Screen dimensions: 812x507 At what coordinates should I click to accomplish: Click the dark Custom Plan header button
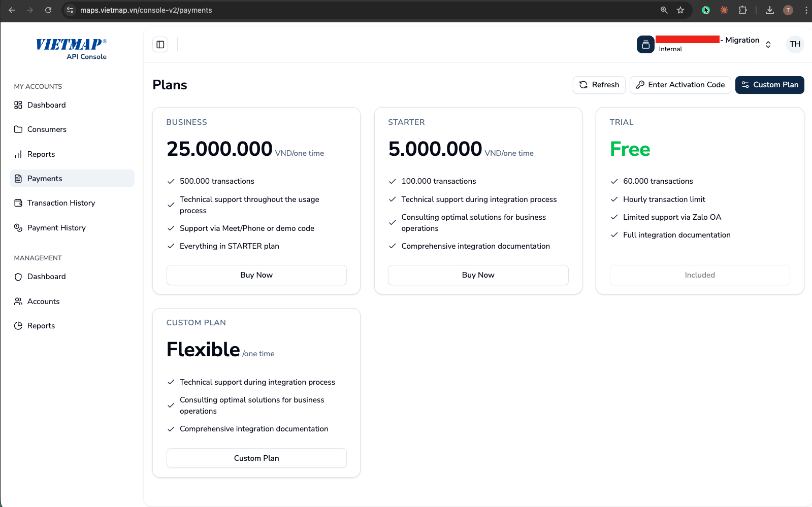coord(769,85)
